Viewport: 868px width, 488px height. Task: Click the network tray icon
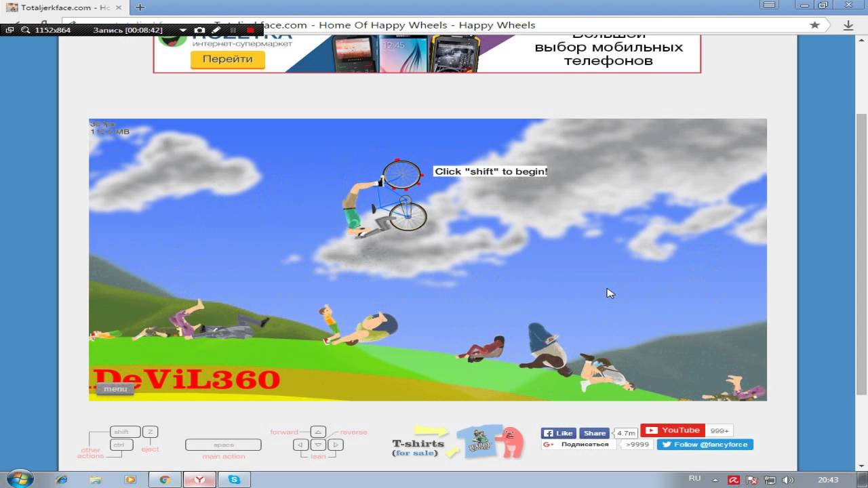[x=770, y=480]
